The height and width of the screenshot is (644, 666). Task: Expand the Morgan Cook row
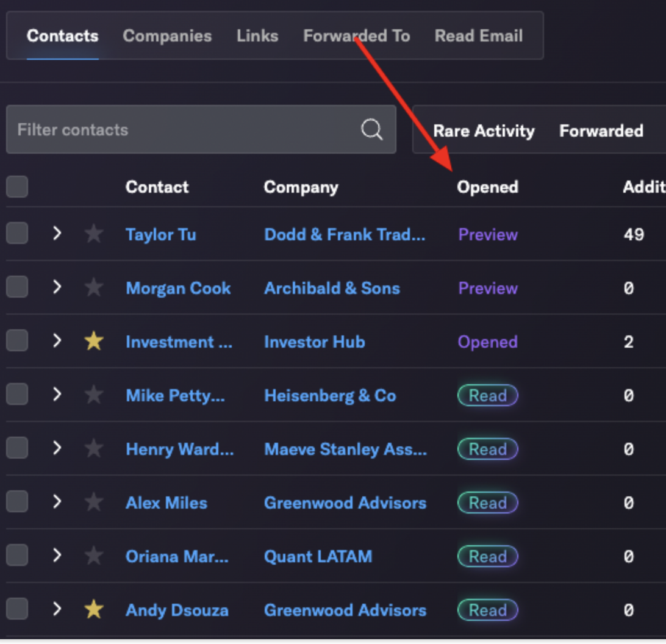57,287
